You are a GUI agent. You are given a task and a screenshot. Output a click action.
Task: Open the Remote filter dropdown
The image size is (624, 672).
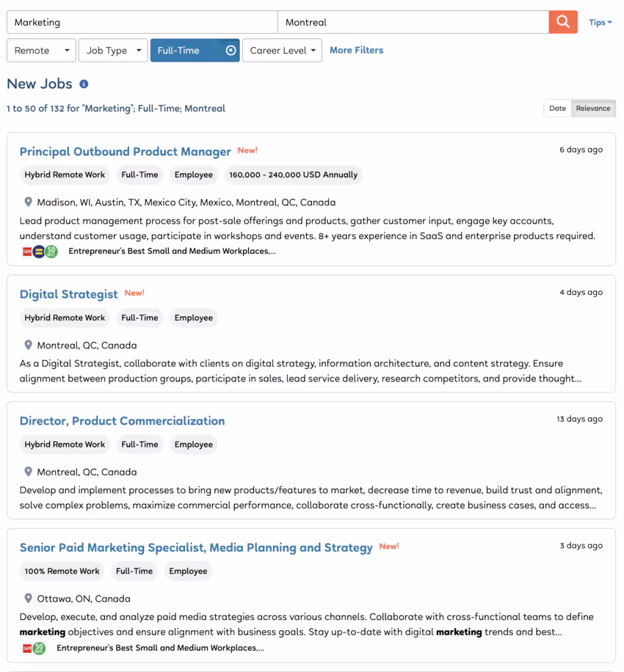click(x=40, y=50)
